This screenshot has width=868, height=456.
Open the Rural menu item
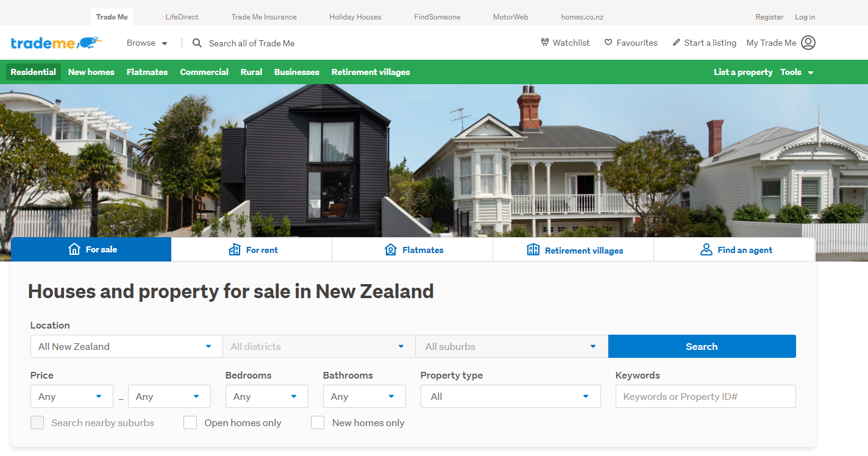(251, 72)
